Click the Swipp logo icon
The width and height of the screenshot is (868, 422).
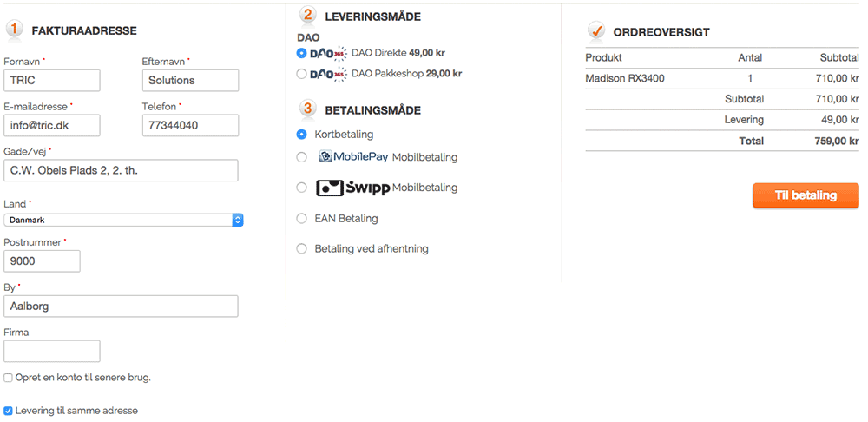(x=352, y=188)
